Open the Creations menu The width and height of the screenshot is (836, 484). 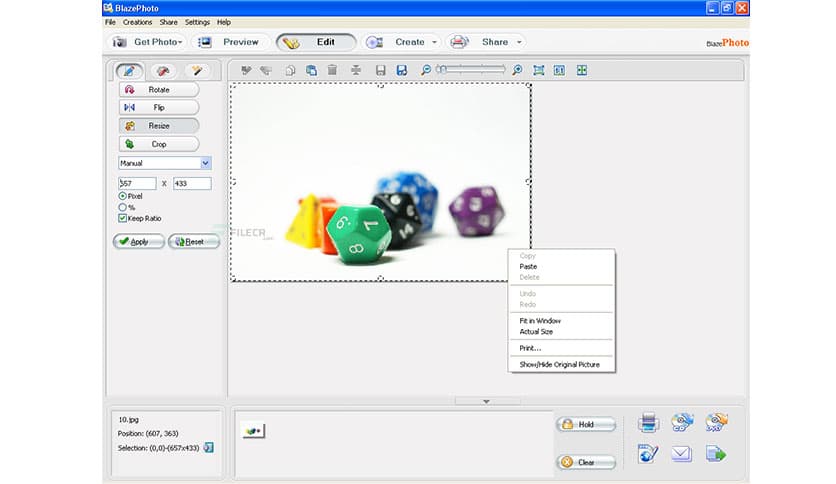point(138,22)
